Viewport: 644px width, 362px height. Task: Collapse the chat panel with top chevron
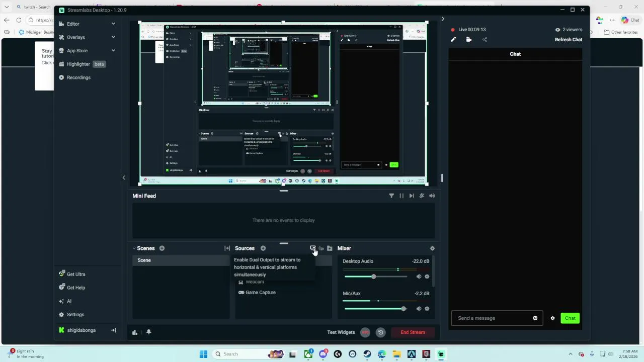[x=443, y=19]
